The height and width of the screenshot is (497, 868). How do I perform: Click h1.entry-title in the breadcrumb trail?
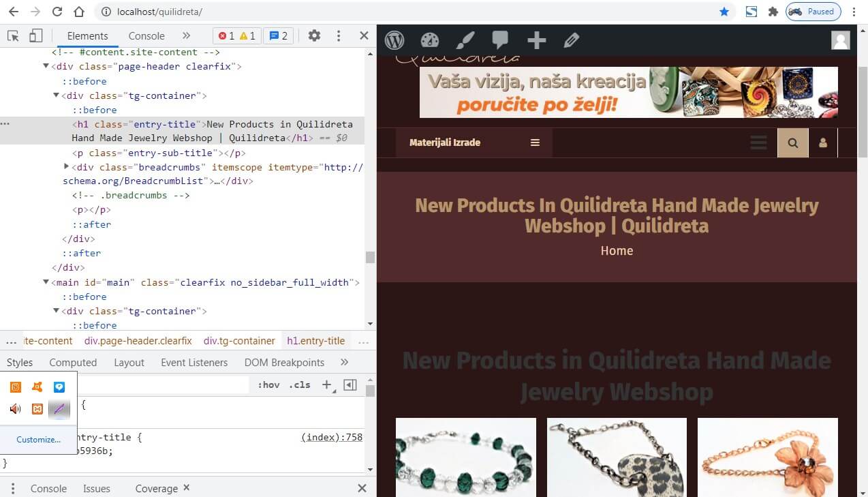click(316, 341)
